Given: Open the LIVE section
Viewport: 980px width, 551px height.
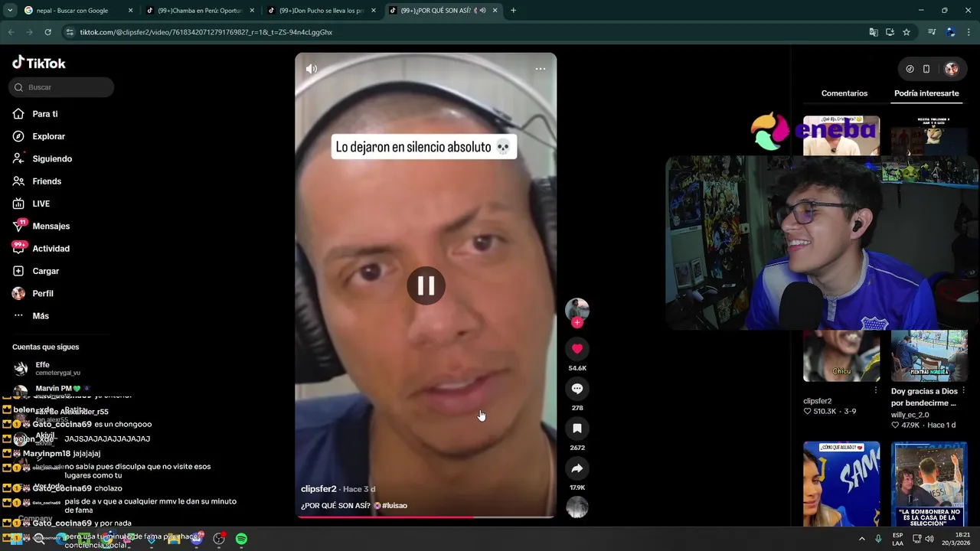Looking at the screenshot, I should (x=41, y=204).
